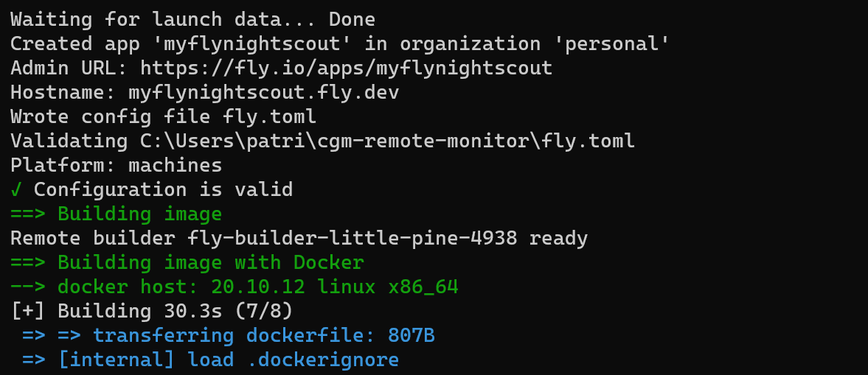
Task: Click the Admin URL https://fly.io/apps/myflynightscout
Action: click(346, 69)
